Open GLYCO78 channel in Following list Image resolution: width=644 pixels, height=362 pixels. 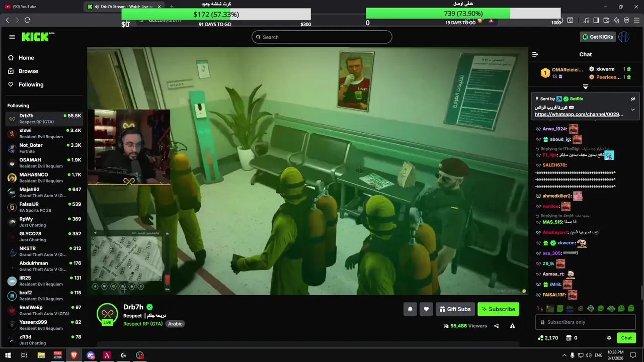(x=44, y=236)
